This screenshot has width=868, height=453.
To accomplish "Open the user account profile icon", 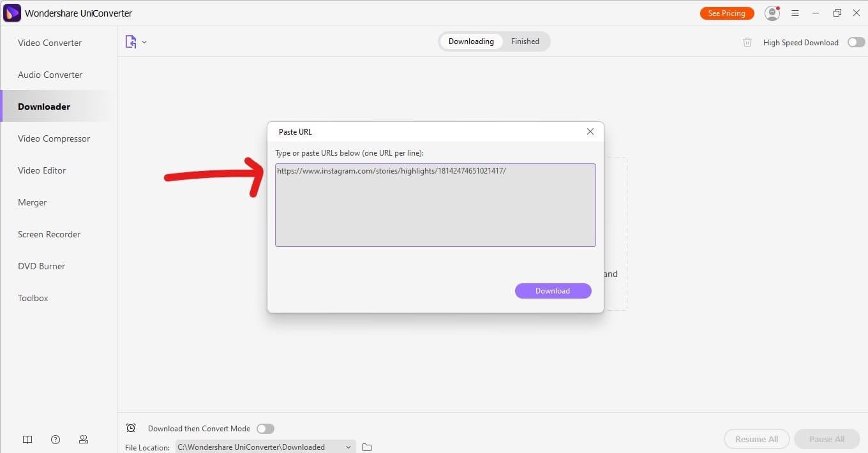I will 772,13.
